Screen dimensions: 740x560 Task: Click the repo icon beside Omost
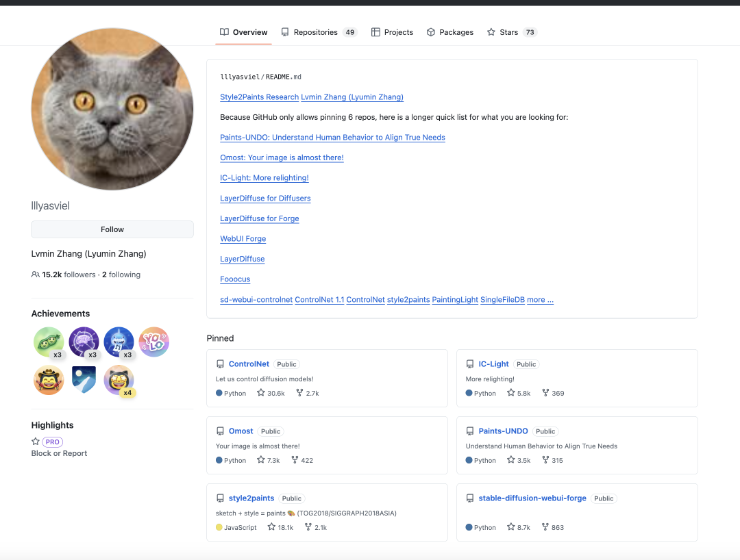click(x=220, y=431)
